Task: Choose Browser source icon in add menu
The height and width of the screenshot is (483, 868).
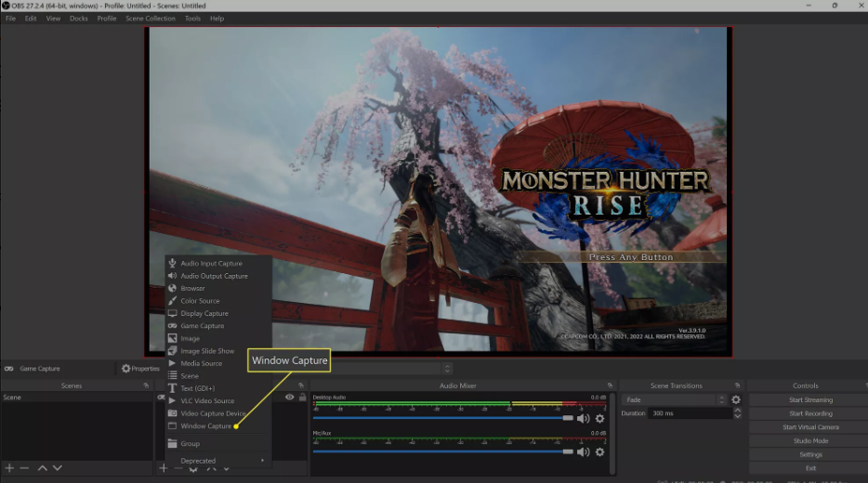Action: pos(172,288)
